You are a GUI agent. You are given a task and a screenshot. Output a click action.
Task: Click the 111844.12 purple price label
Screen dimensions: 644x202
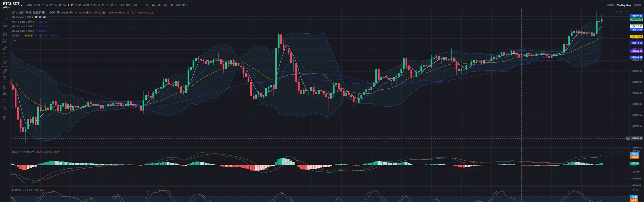coord(637,51)
